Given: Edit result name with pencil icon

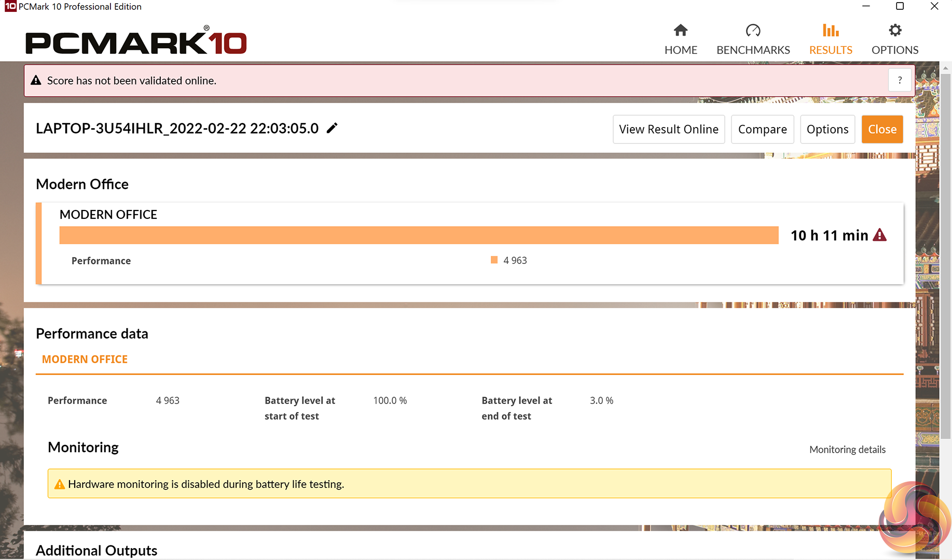Looking at the screenshot, I should [x=332, y=128].
